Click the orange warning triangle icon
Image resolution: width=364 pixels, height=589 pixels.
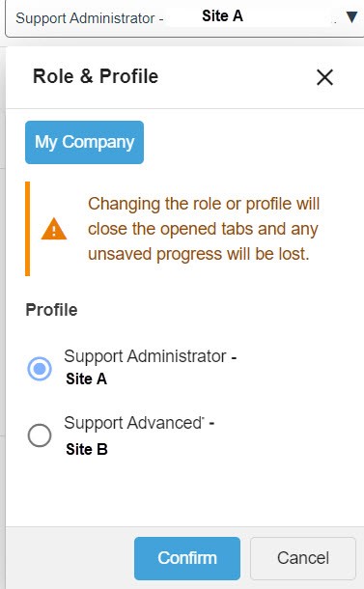point(54,229)
